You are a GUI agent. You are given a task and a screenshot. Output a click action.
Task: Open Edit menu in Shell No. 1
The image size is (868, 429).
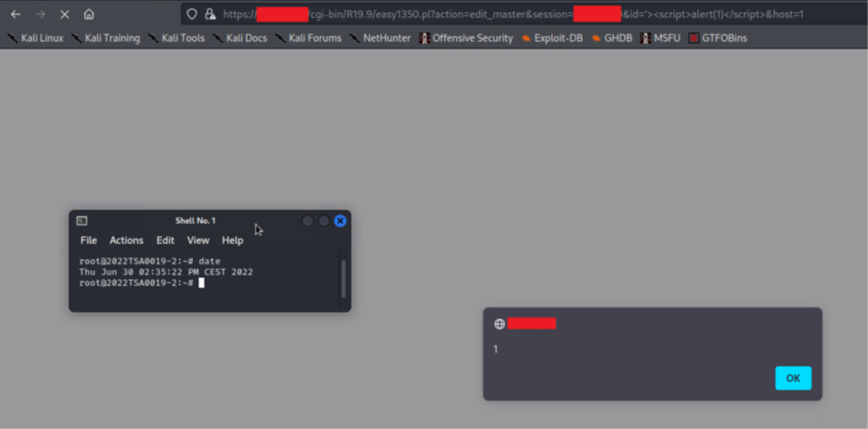(x=165, y=240)
